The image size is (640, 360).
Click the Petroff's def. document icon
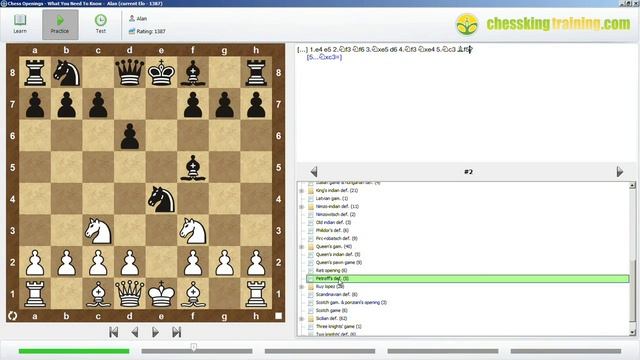click(x=311, y=279)
